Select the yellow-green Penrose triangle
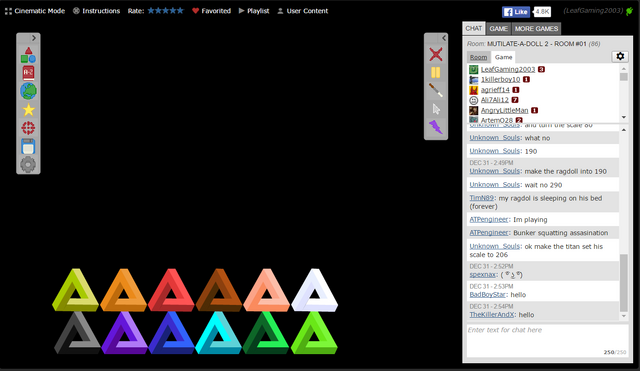This screenshot has height=371, width=640. point(76,290)
